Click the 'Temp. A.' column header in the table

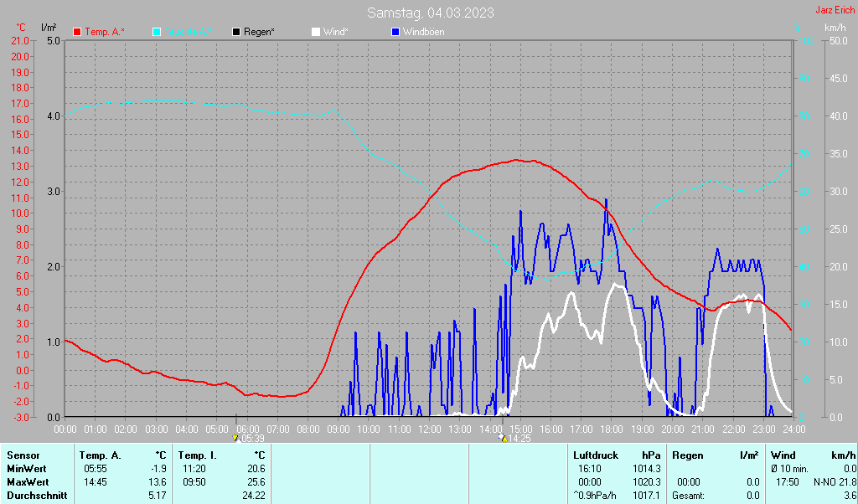tap(101, 455)
